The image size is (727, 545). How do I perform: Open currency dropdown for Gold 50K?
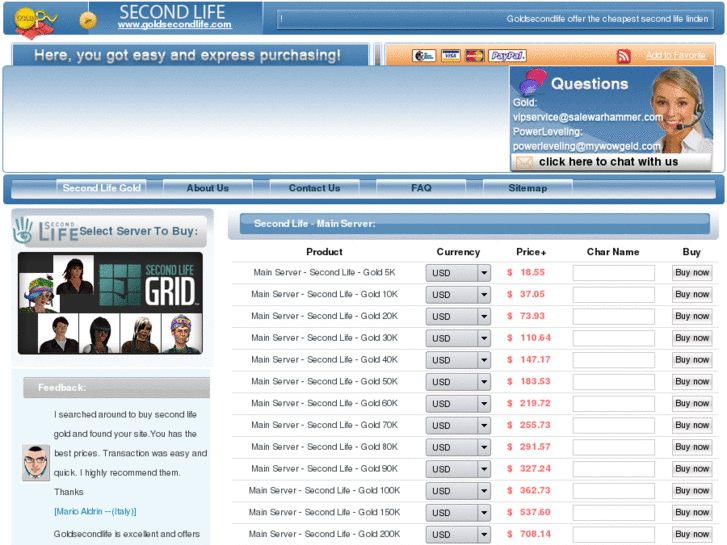(x=458, y=382)
